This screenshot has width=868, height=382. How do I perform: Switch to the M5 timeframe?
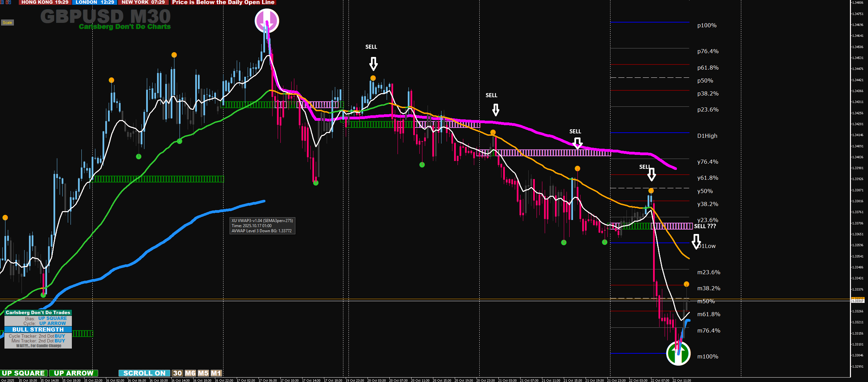pyautogui.click(x=203, y=373)
